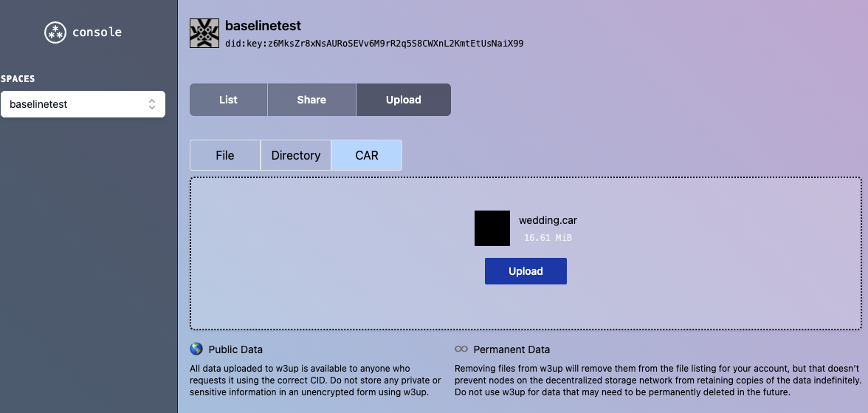This screenshot has width=868, height=413.
Task: Click the infinity icon beside Permanent Data
Action: (x=461, y=349)
